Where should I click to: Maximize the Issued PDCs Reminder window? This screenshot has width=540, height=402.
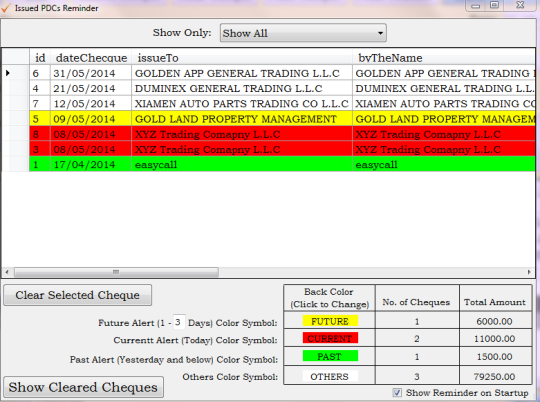click(495, 5)
